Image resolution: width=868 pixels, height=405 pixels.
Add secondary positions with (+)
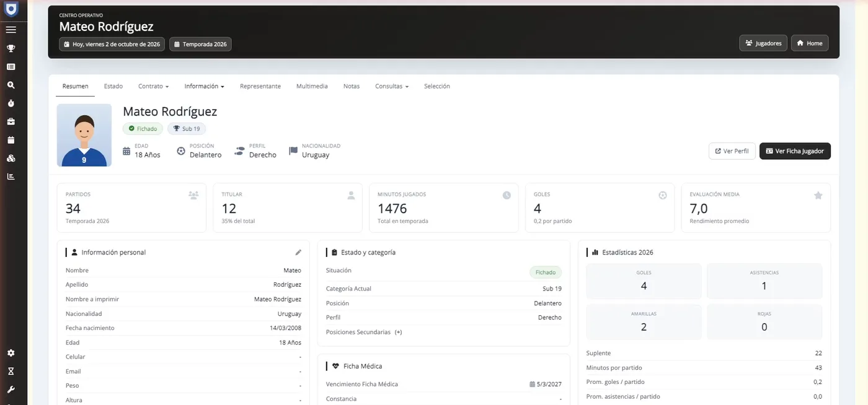pos(398,333)
